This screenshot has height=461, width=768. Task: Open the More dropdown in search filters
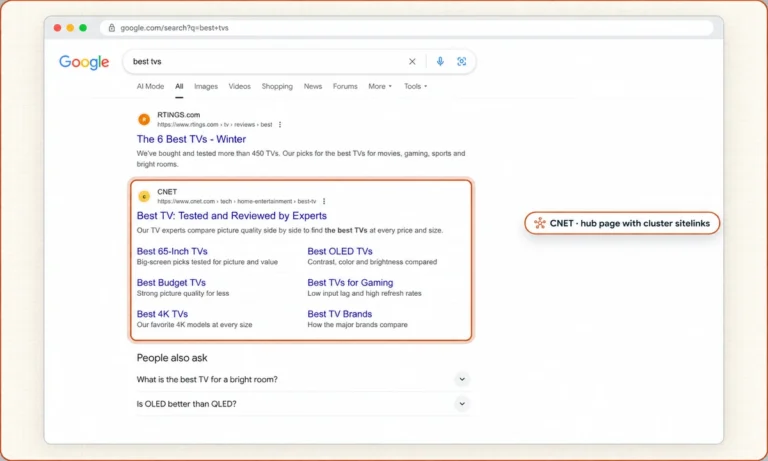(x=380, y=86)
